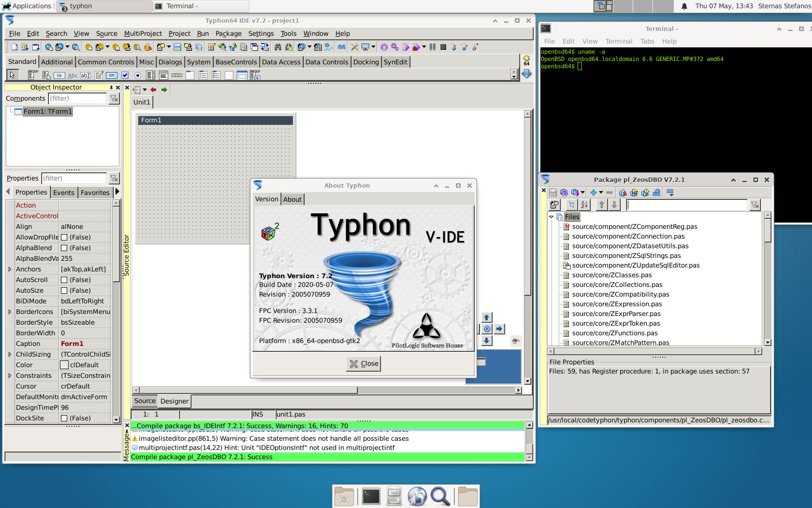Click the blue down arrow beside palette

tap(527, 74)
